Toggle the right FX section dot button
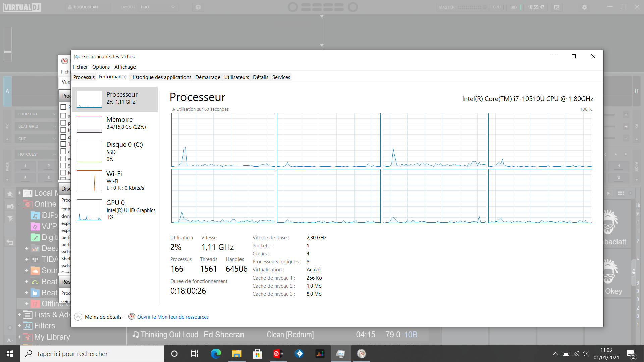The width and height of the screenshot is (644, 362). (x=636, y=139)
